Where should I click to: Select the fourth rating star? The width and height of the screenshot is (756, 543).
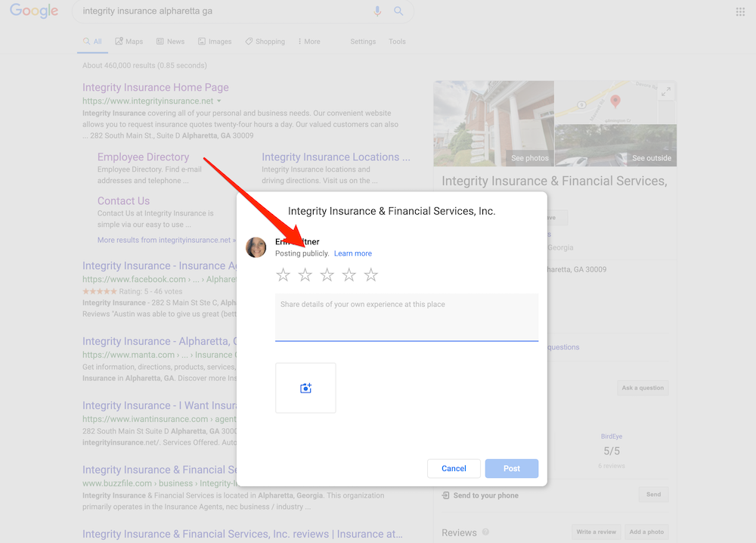349,275
